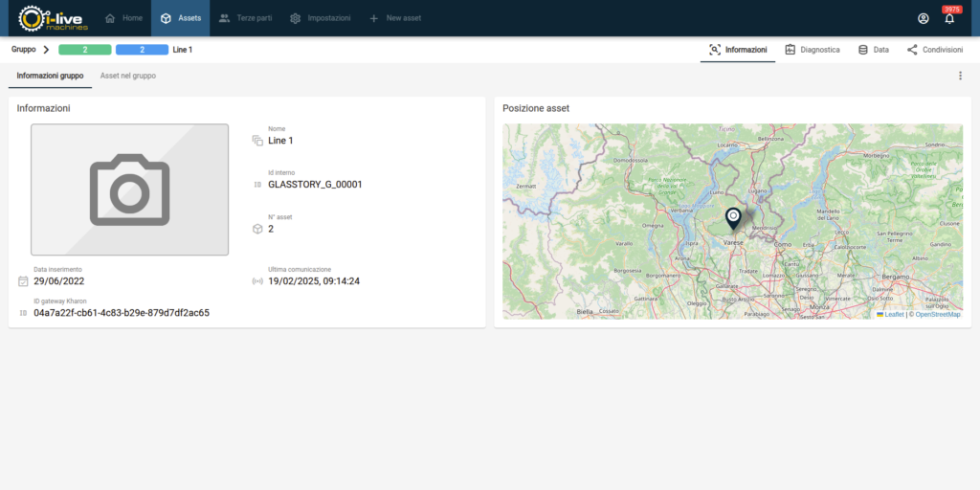Image resolution: width=980 pixels, height=490 pixels.
Task: Click the copy icon beside Nome
Action: tap(256, 141)
